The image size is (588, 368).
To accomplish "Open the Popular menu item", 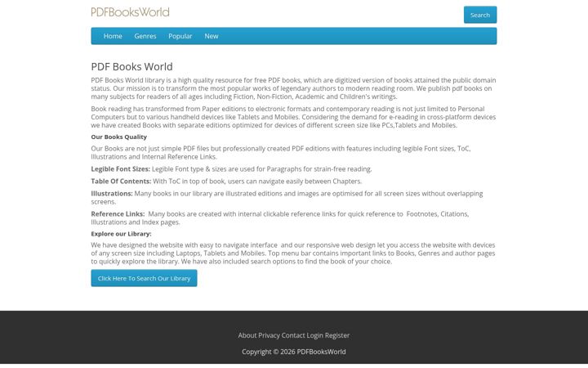I will point(180,36).
